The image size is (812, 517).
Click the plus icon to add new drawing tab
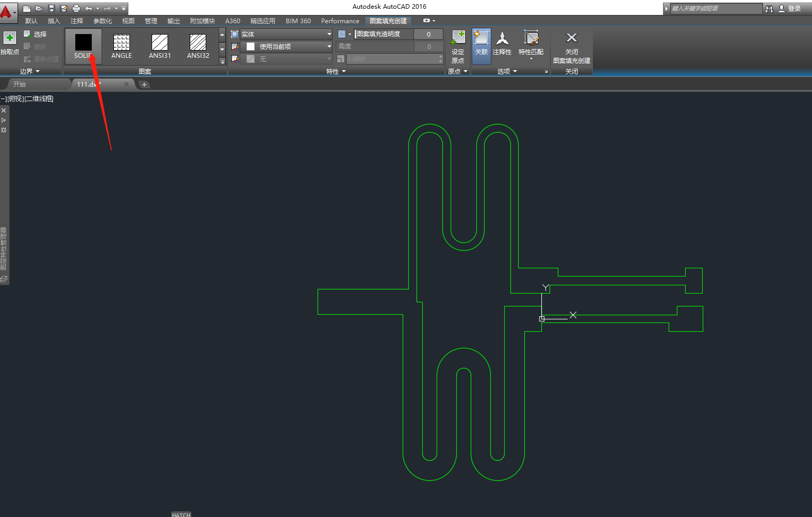click(144, 84)
